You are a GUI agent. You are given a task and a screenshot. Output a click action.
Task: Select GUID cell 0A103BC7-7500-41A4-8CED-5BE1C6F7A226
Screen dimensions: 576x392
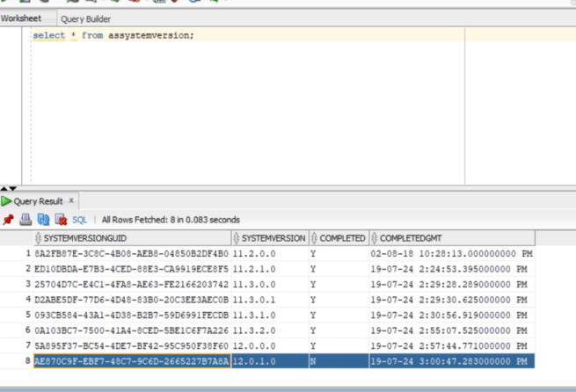(x=132, y=330)
